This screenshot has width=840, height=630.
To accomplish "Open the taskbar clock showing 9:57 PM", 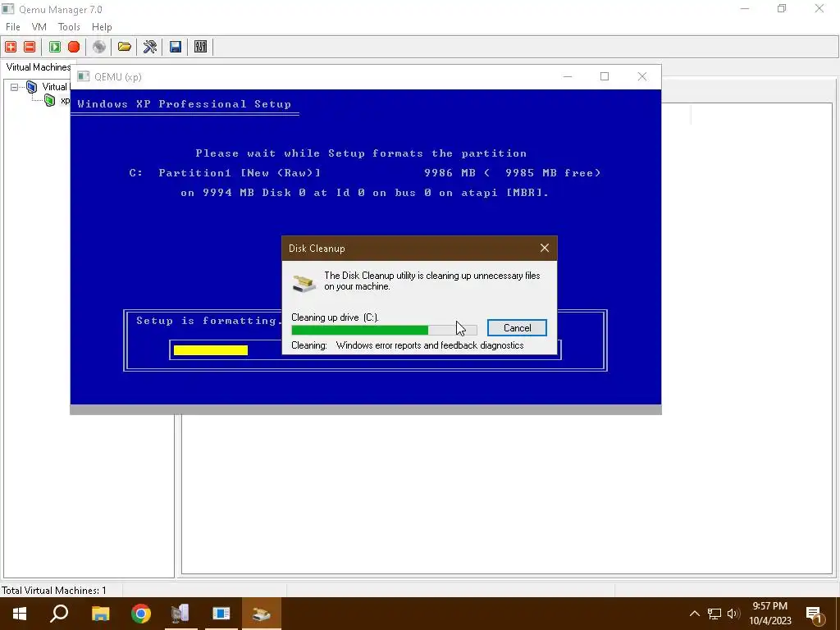I will click(769, 614).
